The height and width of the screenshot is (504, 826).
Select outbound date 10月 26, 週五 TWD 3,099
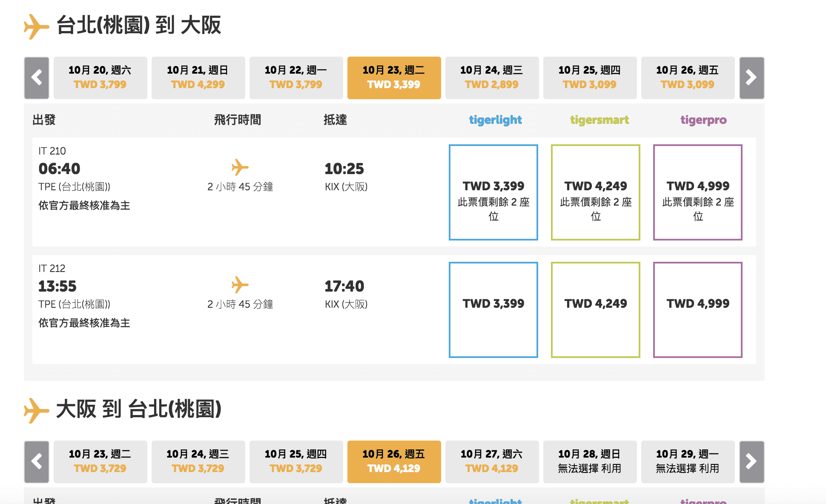pos(688,78)
